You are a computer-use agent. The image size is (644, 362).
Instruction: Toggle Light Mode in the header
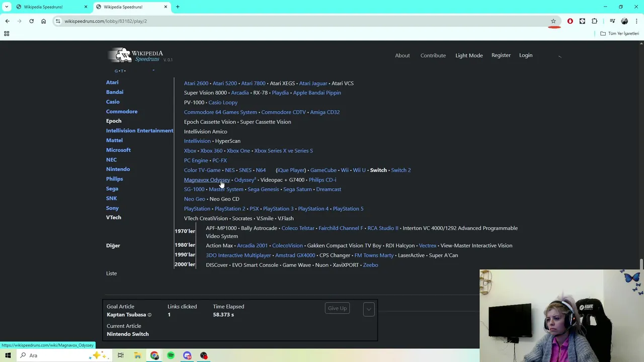(469, 55)
